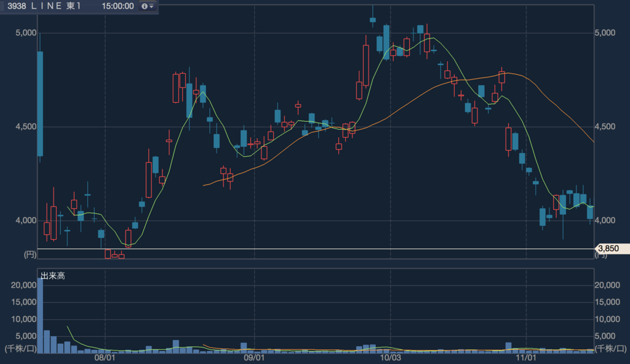Select the 3,850 price marker label
The image size is (630, 364).
pos(611,248)
